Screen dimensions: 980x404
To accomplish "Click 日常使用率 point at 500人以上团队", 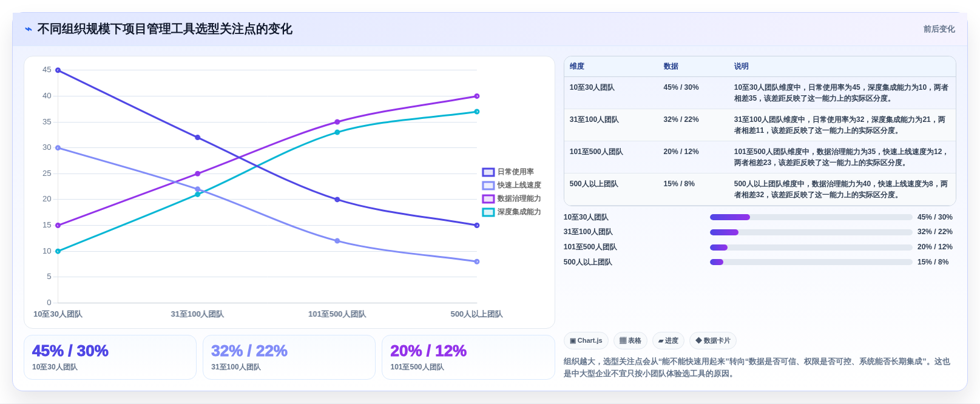I will tap(477, 226).
